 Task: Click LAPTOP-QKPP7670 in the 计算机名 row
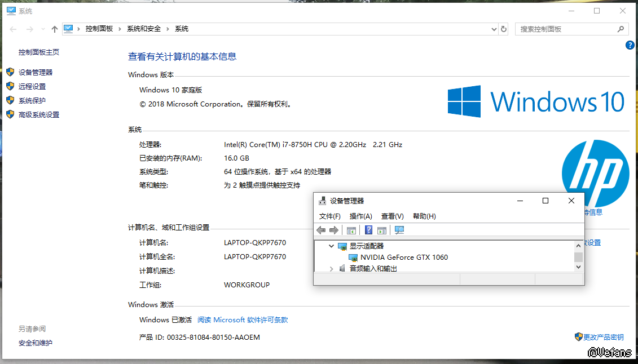point(255,243)
